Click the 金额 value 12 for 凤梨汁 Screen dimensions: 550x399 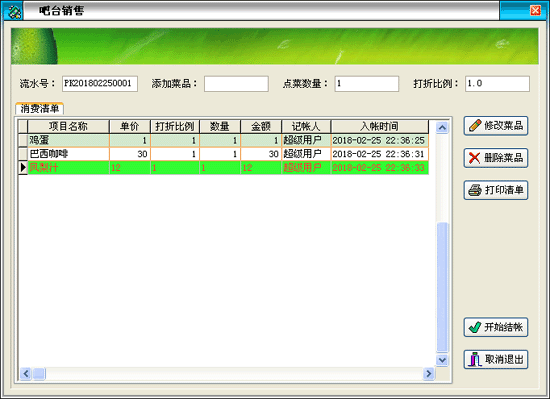(261, 168)
